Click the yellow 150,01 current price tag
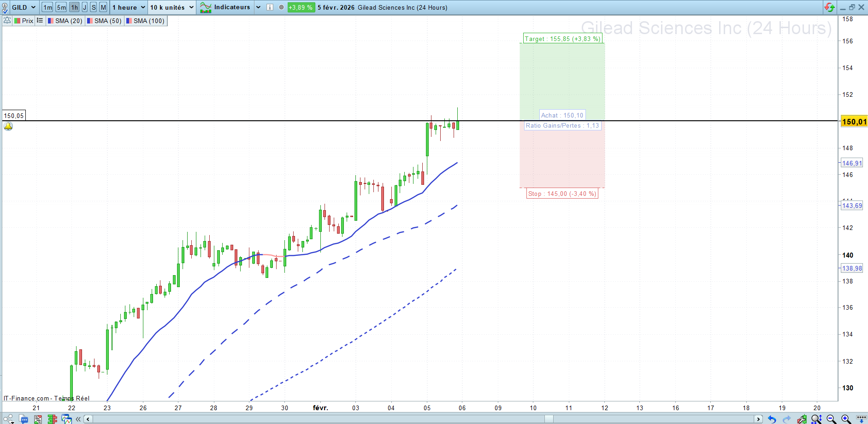Image resolution: width=868 pixels, height=424 pixels. tap(854, 122)
